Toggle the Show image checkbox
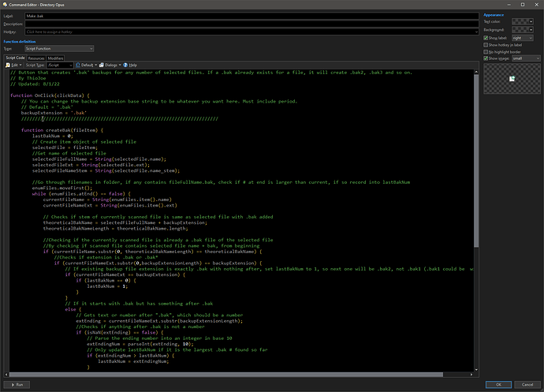This screenshot has width=544, height=392. pyautogui.click(x=486, y=58)
